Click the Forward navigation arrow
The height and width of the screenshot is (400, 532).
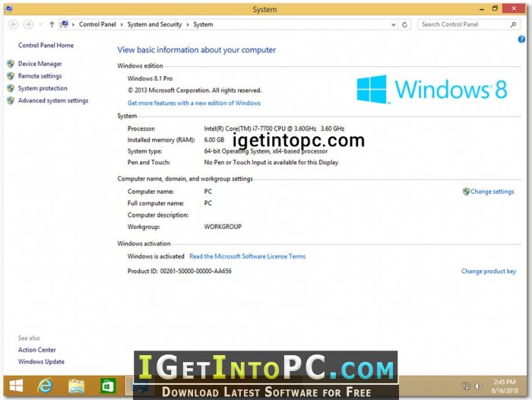click(28, 24)
